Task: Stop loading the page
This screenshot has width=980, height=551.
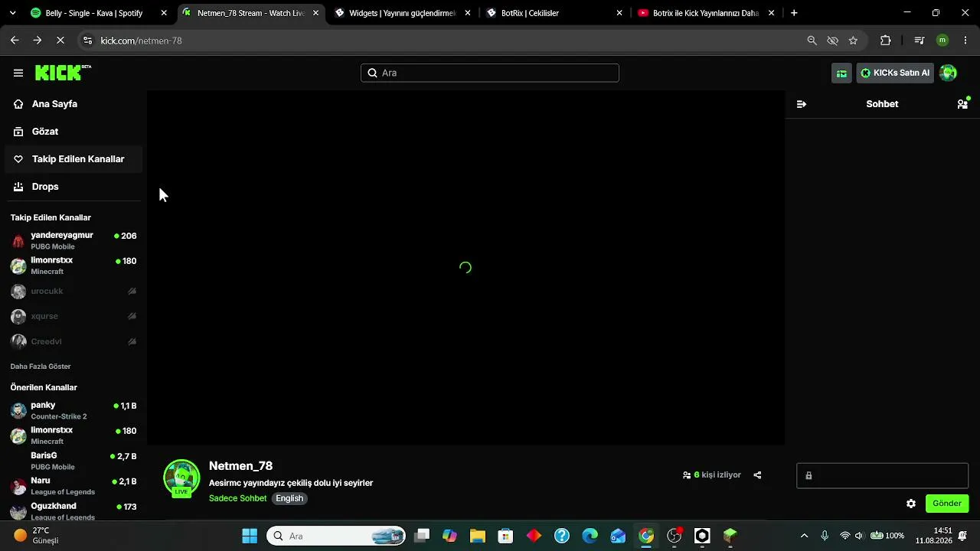Action: tap(60, 41)
